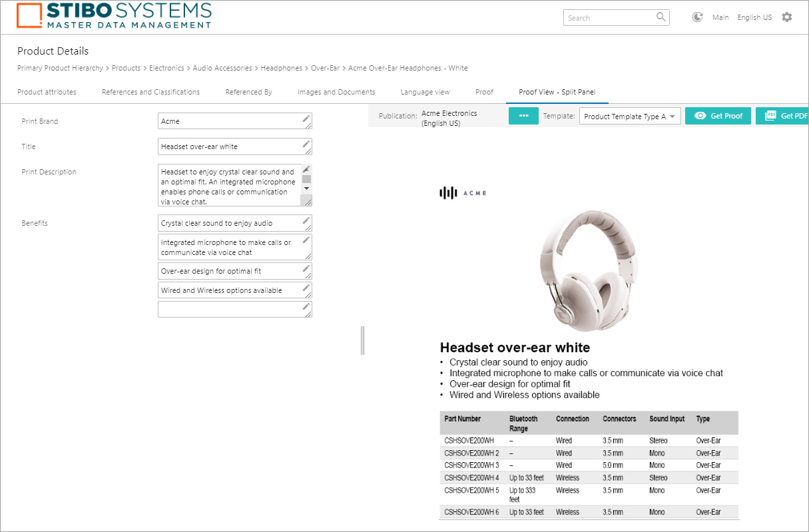
Task: Click the search magnifier icon
Action: tap(661, 17)
